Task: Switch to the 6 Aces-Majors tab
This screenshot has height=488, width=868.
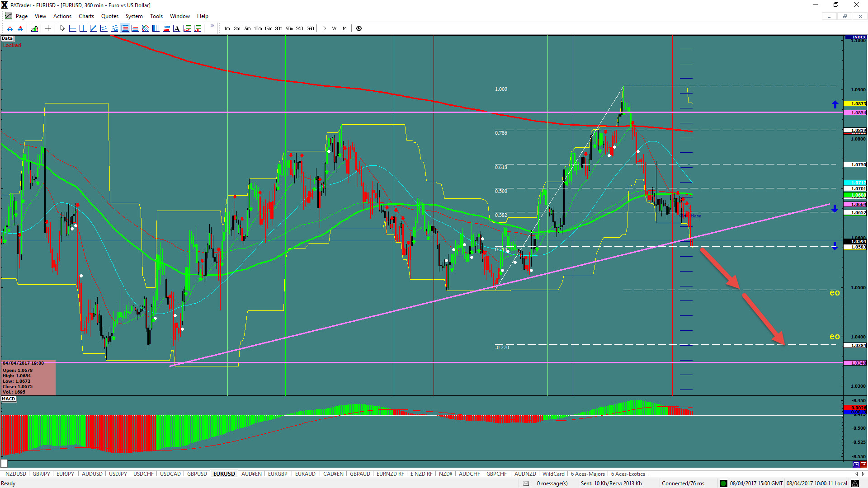Action: [x=588, y=474]
